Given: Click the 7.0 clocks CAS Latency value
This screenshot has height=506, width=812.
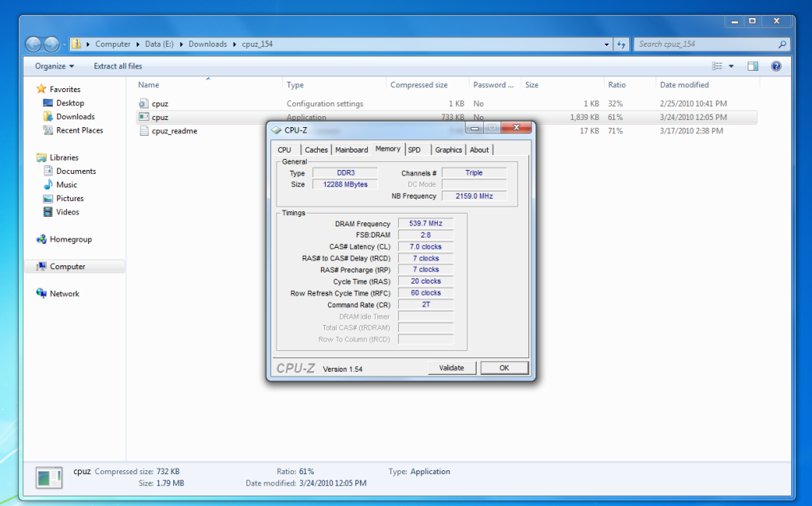Looking at the screenshot, I should (426, 246).
